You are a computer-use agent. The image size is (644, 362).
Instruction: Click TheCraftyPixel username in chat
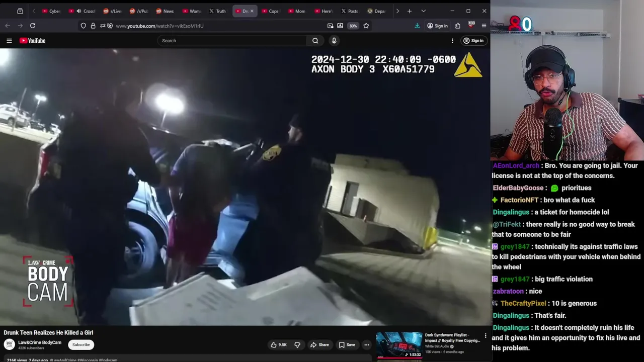pyautogui.click(x=523, y=303)
